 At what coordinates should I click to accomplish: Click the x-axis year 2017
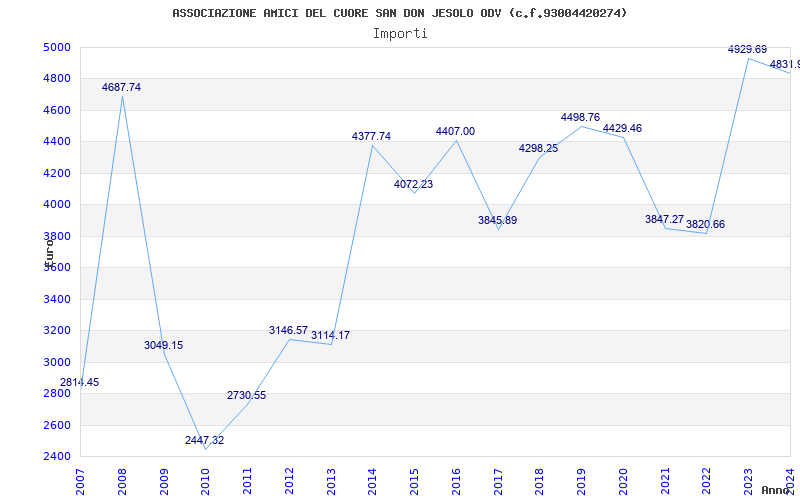[498, 482]
